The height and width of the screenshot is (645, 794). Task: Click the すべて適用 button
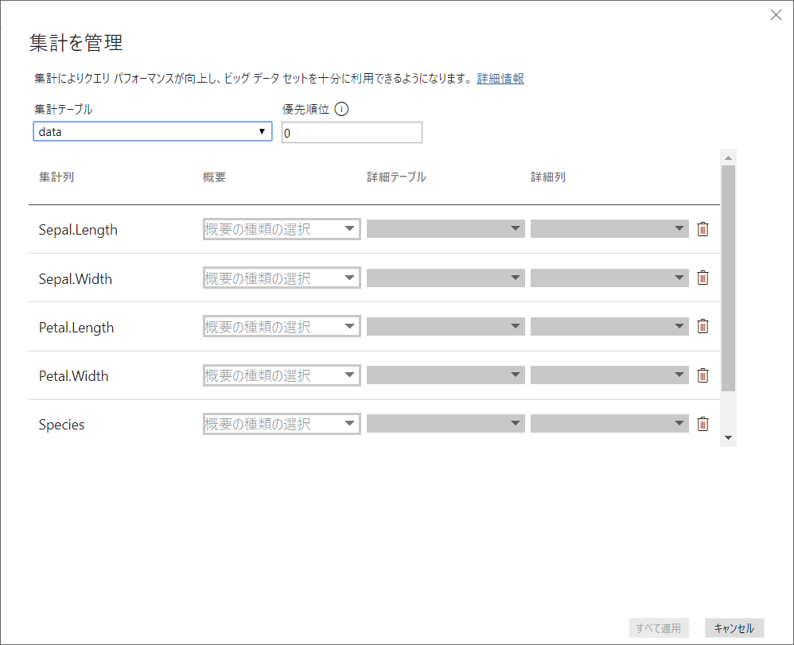coord(658,628)
